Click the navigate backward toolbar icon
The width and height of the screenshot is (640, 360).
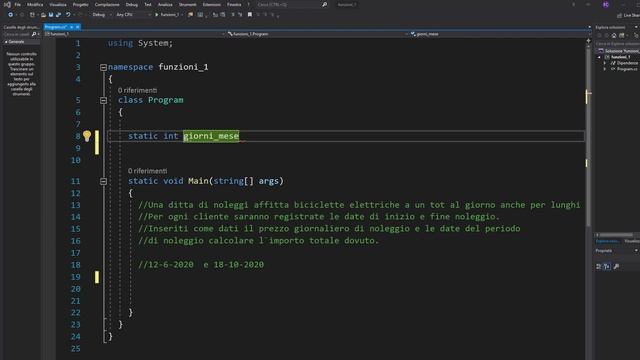10,15
